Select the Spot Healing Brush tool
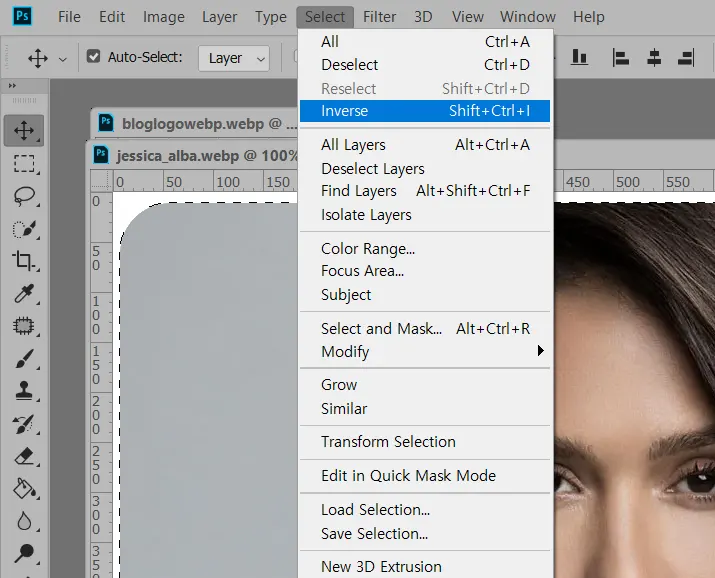 coord(24,326)
